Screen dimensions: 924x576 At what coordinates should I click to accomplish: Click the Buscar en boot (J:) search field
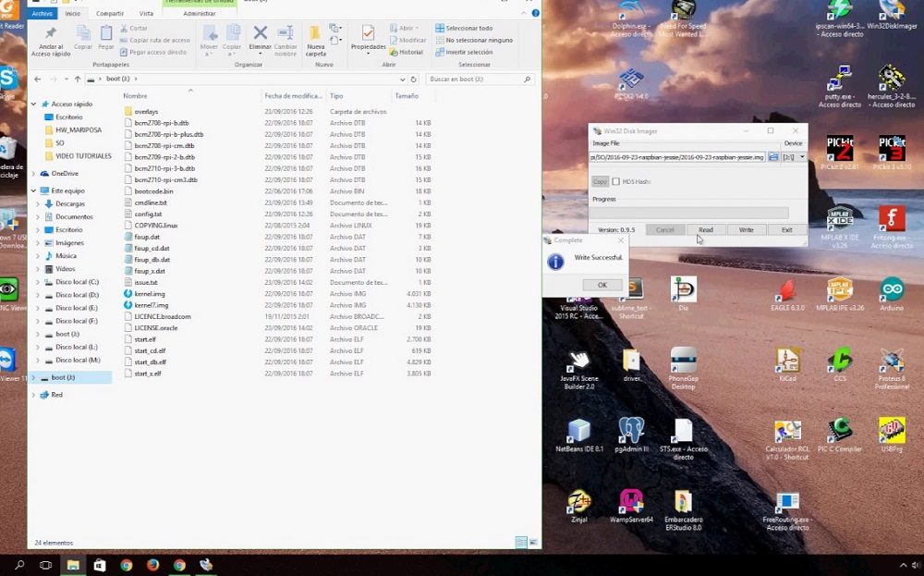coord(480,79)
